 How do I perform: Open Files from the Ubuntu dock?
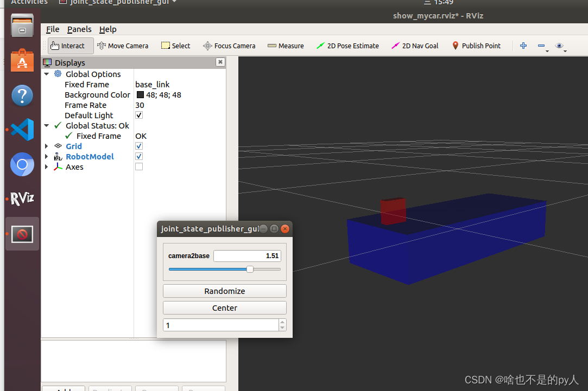click(22, 25)
